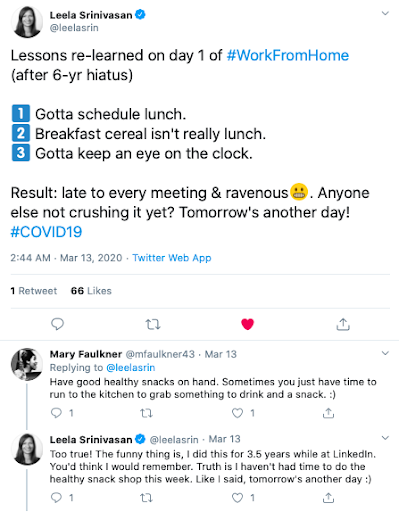
Task: Click the reply icon under main tweet
Action: [x=57, y=324]
